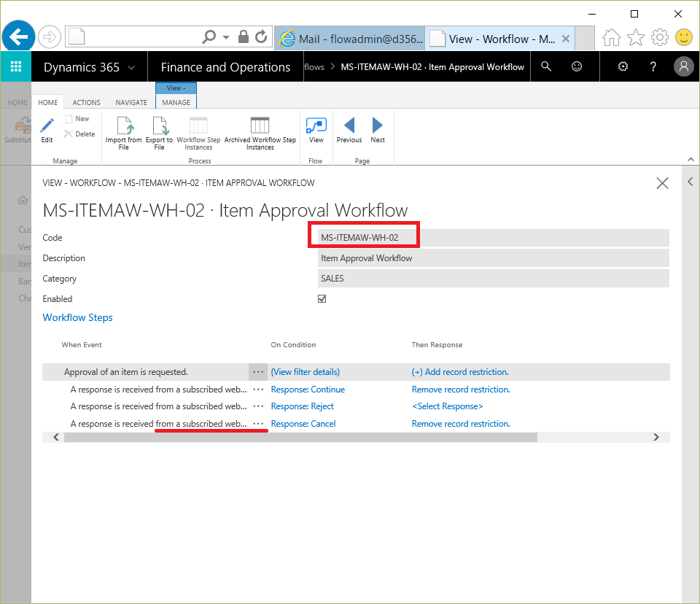Click the search magnifier in Dynamics header

click(546, 66)
